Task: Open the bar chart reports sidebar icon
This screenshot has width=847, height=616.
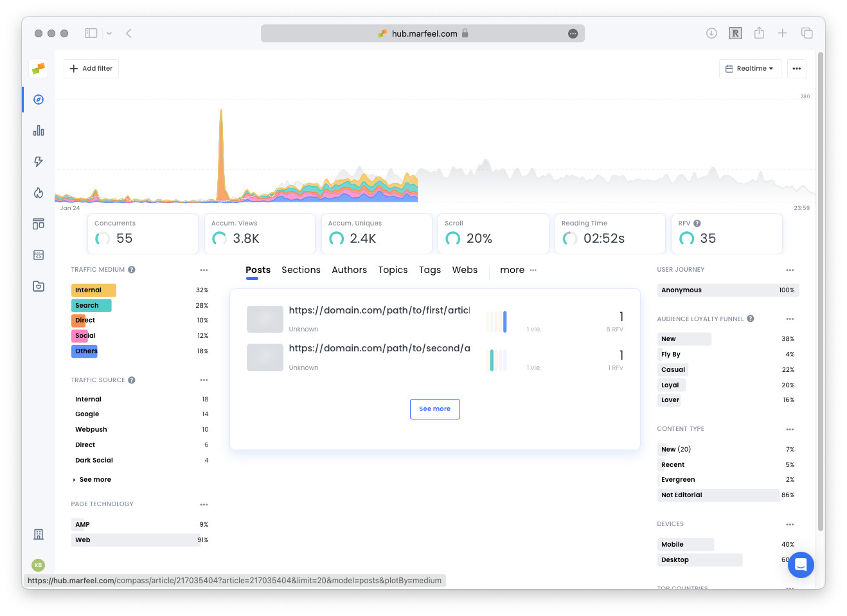Action: pyautogui.click(x=39, y=130)
